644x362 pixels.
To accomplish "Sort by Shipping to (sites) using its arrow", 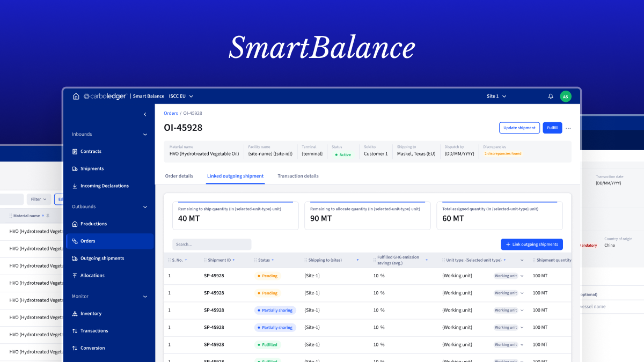I will pyautogui.click(x=358, y=260).
